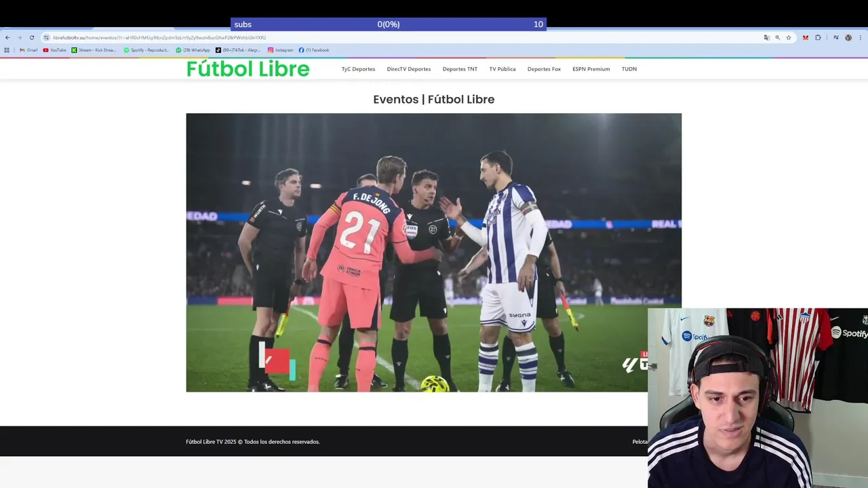The height and width of the screenshot is (488, 868).
Task: Open the TikTok bookmark
Action: [238, 50]
